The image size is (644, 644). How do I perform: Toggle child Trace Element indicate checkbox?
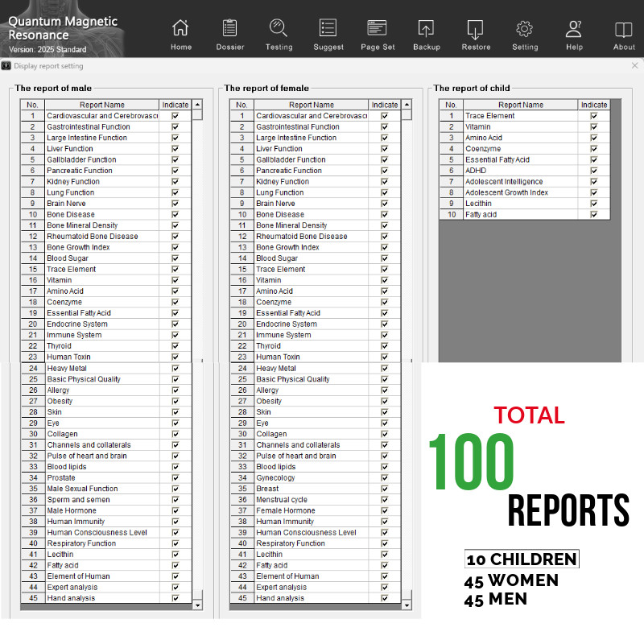click(594, 116)
